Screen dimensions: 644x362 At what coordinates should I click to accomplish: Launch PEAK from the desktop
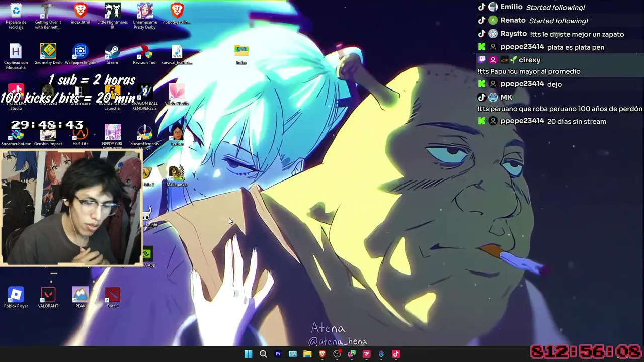(80, 297)
